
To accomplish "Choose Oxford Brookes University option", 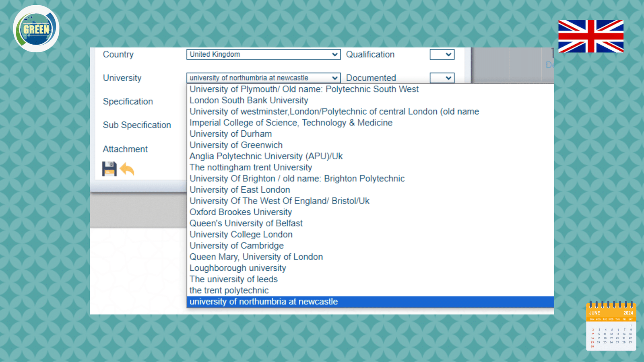I will click(x=241, y=212).
